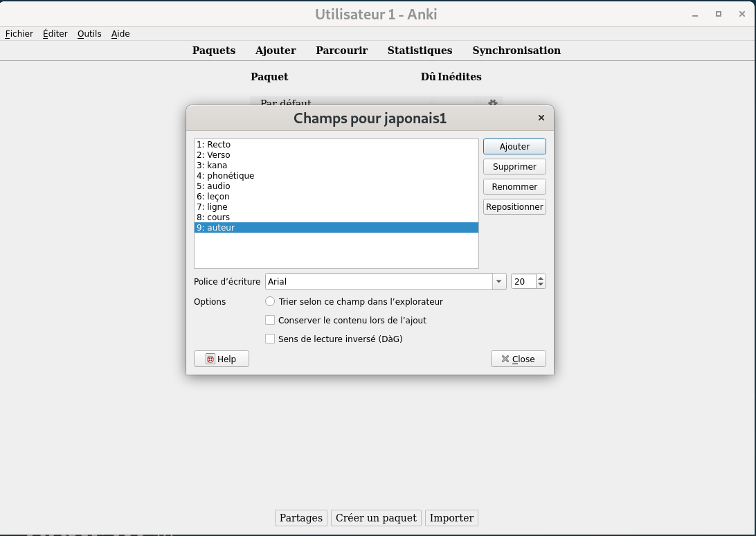
Task: Close the Champs dialog with the X icon
Action: (x=541, y=118)
